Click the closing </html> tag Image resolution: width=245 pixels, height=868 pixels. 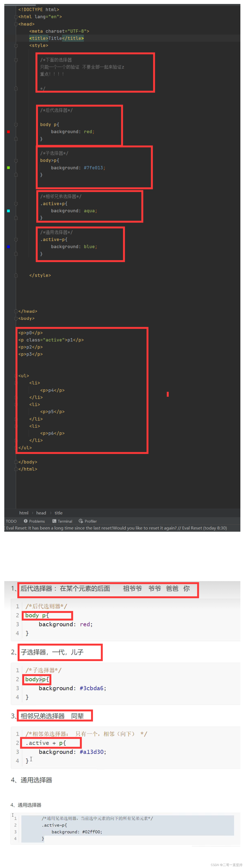click(x=28, y=469)
